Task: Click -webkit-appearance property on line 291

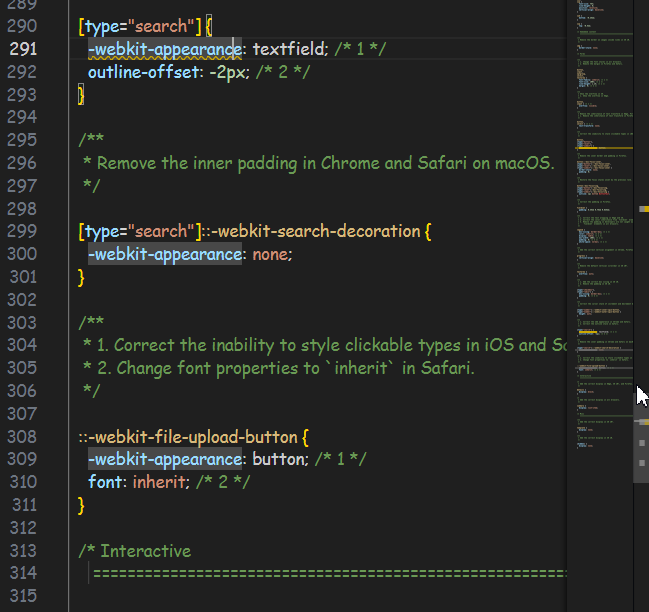Action: (165, 49)
